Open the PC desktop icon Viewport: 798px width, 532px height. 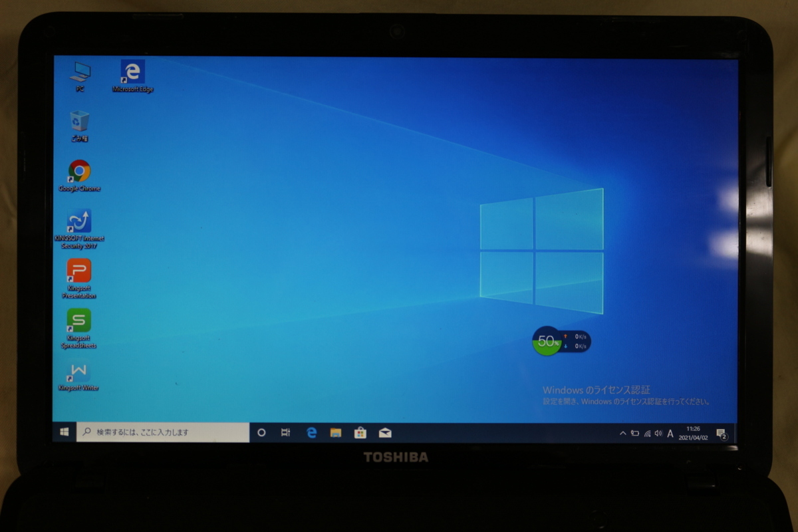tap(80, 76)
